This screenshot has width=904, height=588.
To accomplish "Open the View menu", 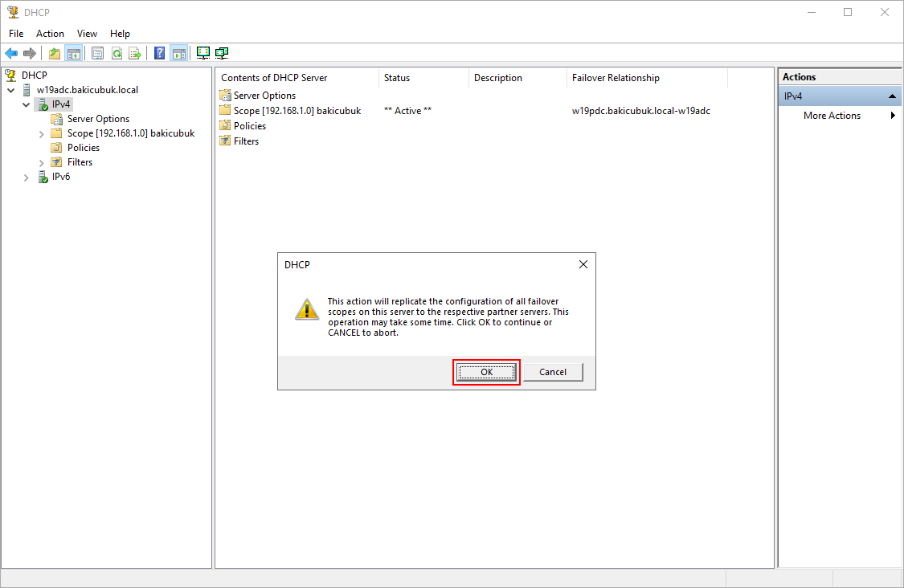I will pos(87,34).
